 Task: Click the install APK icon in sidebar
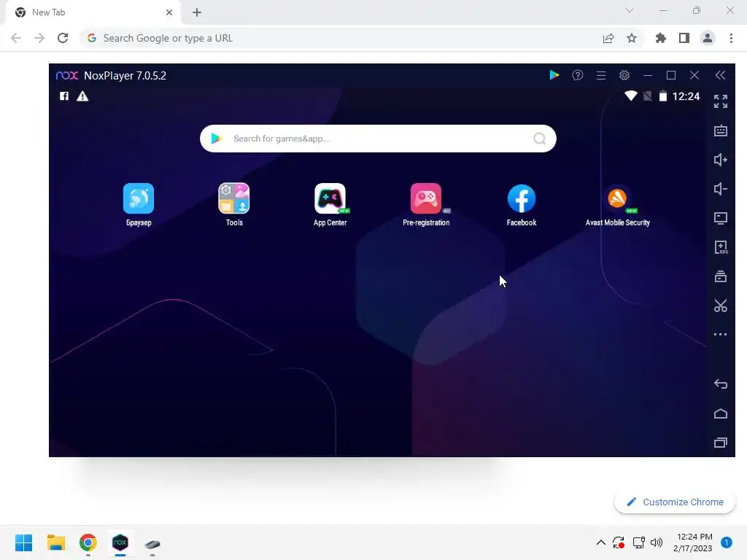click(721, 247)
